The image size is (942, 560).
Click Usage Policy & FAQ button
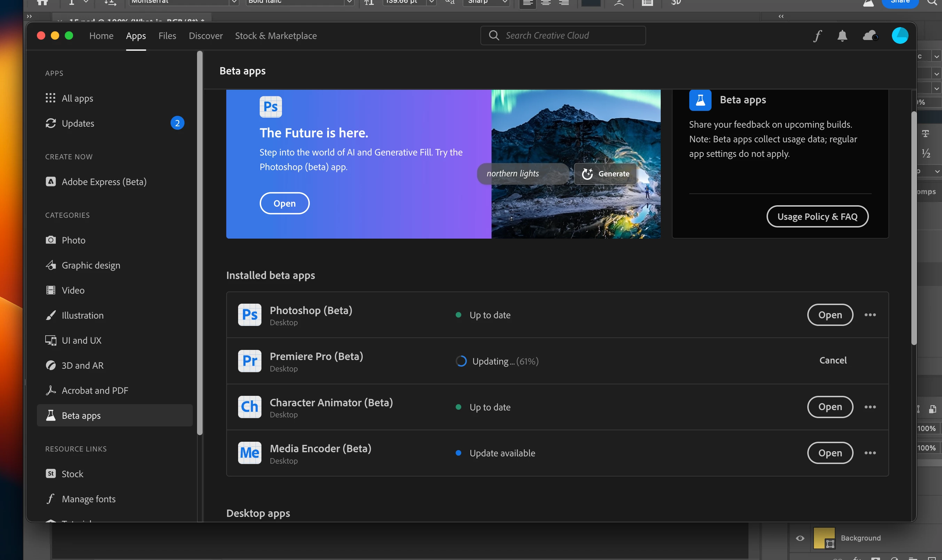tap(817, 217)
